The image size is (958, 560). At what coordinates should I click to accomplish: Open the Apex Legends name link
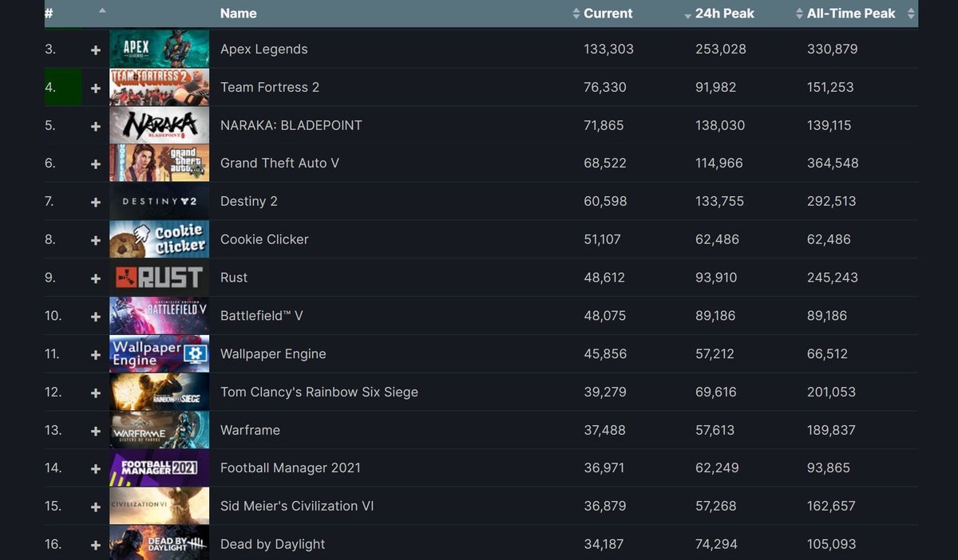click(x=264, y=49)
